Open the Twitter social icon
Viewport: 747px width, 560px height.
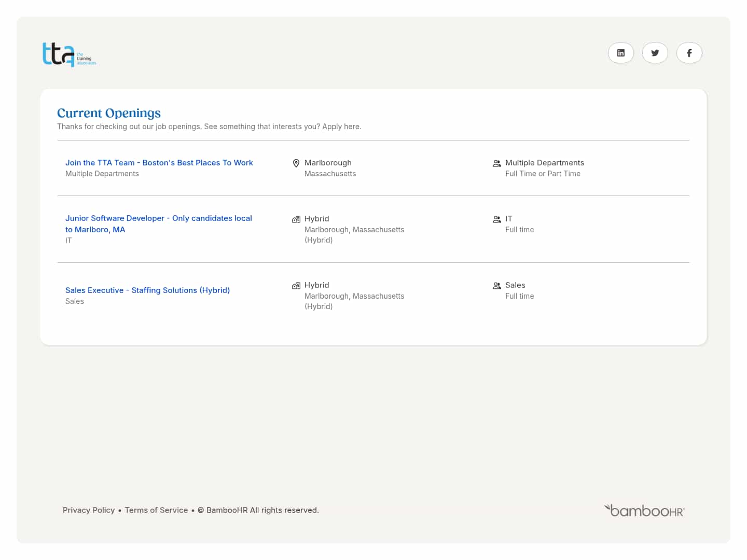pos(655,53)
